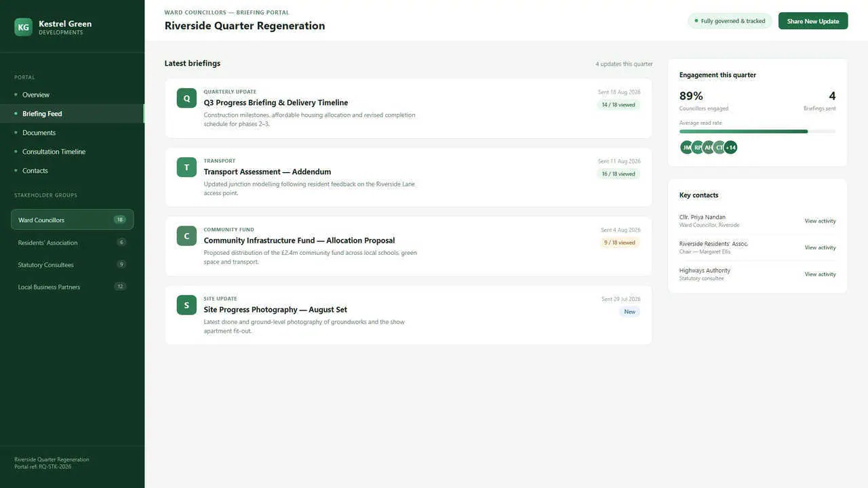View activity for Cllr. Priya Nandan
Viewport: 868px width, 488px height.
click(820, 221)
